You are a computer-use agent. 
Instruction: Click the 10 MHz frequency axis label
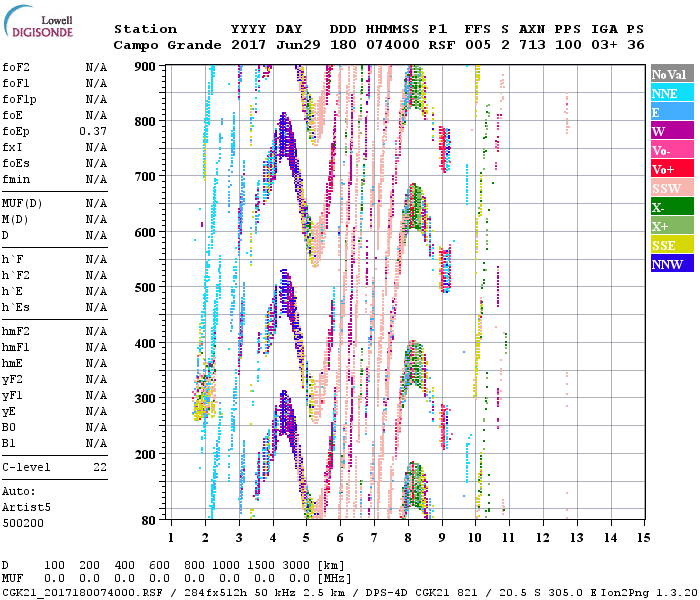coord(475,538)
